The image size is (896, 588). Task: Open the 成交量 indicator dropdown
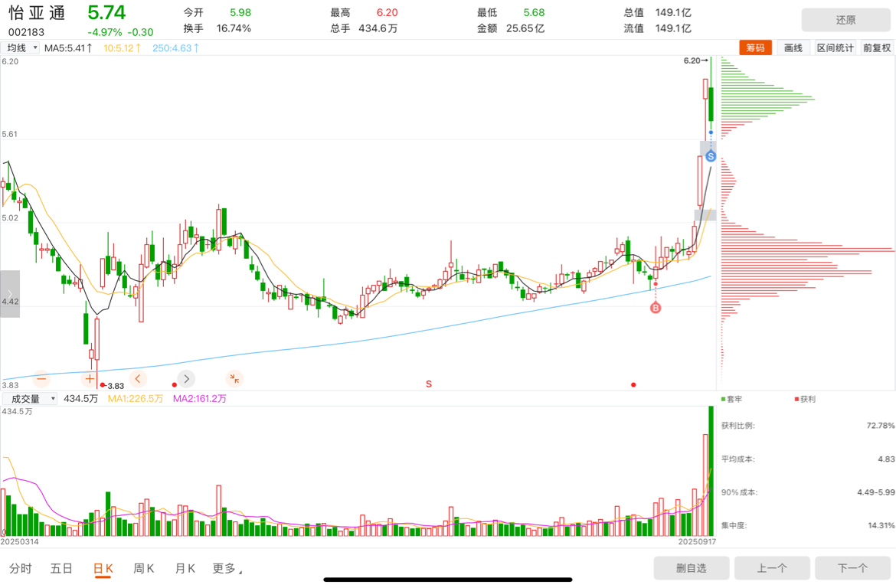[x=30, y=398]
